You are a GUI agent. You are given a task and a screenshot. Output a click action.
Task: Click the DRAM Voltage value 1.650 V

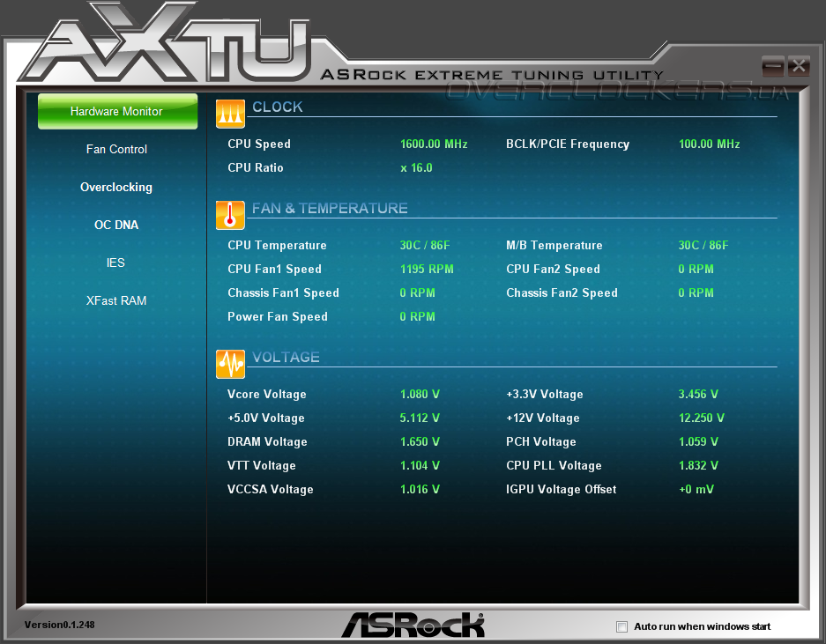420,441
